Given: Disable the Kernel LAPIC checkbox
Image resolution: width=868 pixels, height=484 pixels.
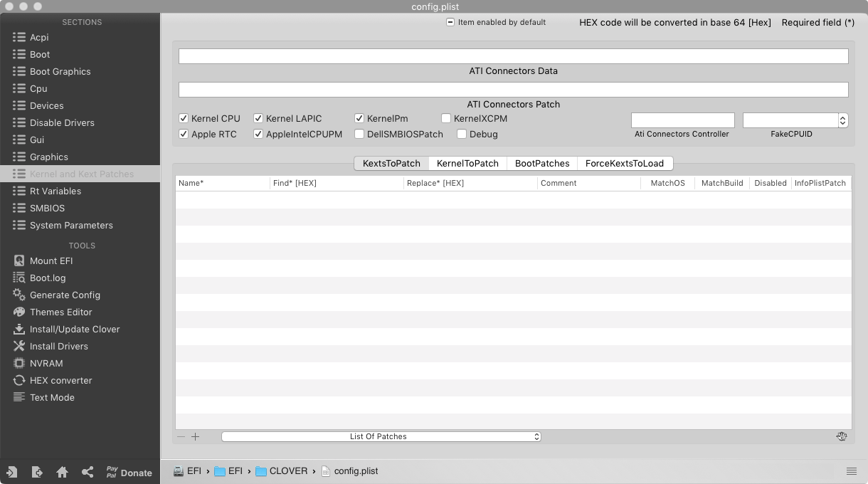Looking at the screenshot, I should pos(258,118).
